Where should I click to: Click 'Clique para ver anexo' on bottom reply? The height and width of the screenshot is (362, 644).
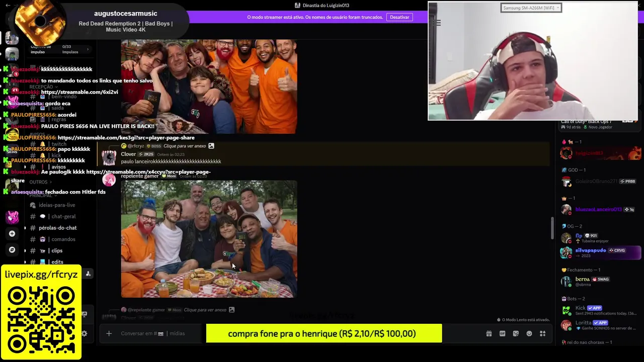coord(205,310)
